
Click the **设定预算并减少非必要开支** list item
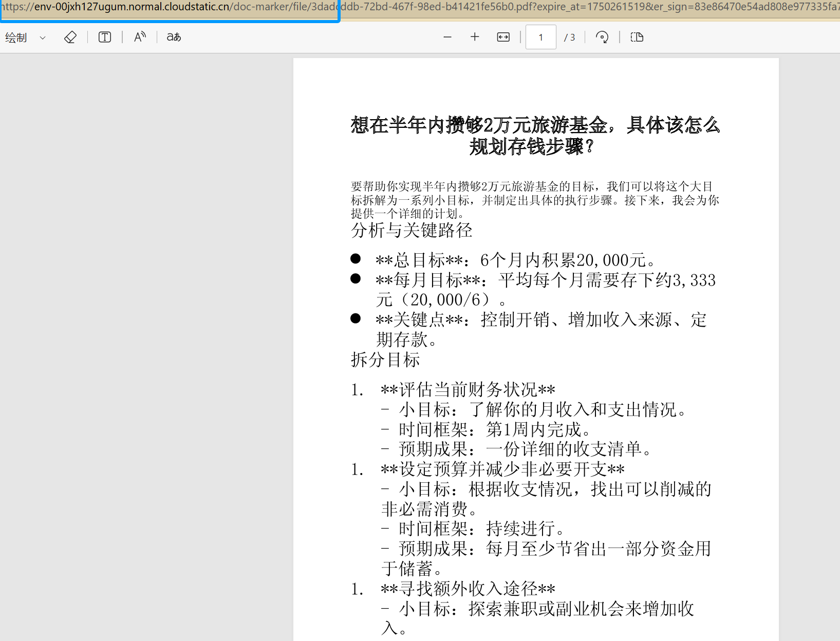(x=502, y=469)
